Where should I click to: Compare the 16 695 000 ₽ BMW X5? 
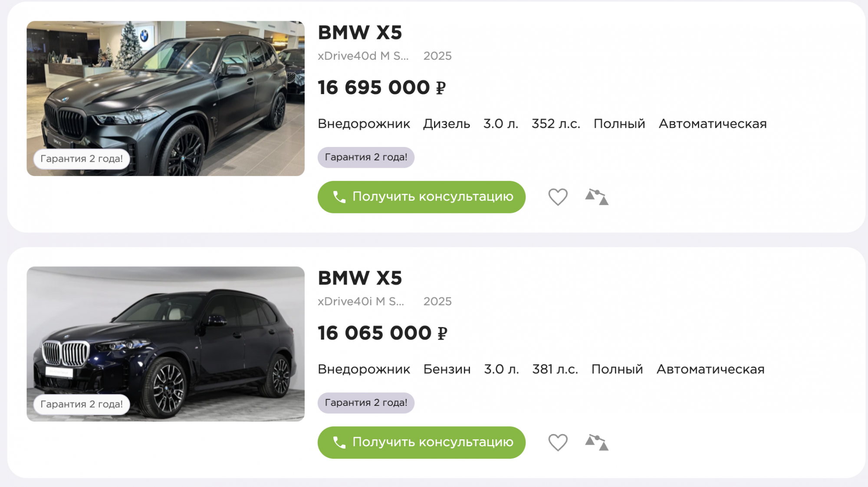pos(597,197)
